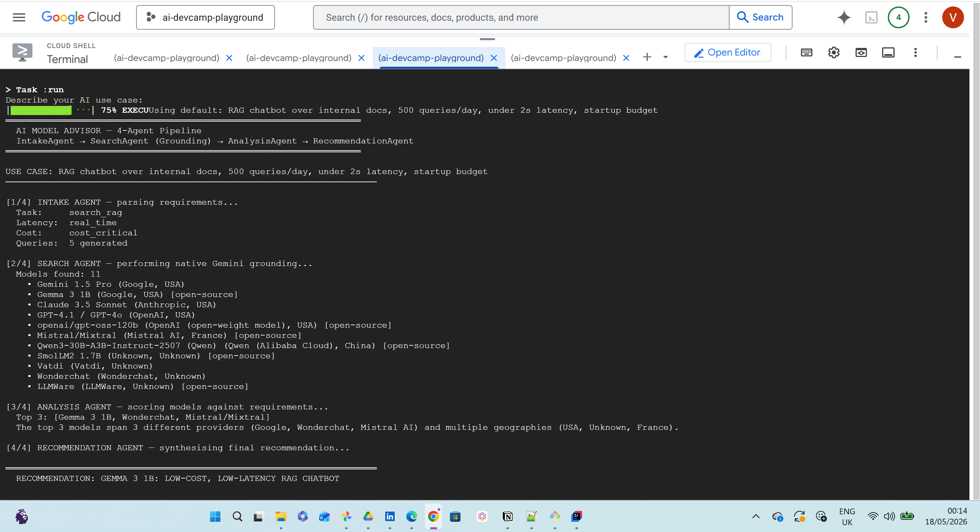Screen dimensions: 980x532
Task: Open Google Drive from the taskbar
Action: click(368, 516)
